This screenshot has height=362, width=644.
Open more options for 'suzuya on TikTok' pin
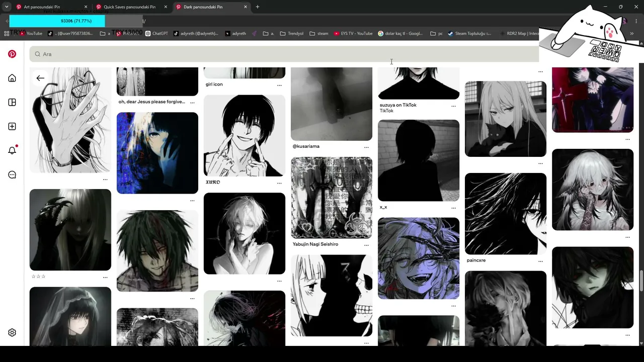pyautogui.click(x=453, y=106)
